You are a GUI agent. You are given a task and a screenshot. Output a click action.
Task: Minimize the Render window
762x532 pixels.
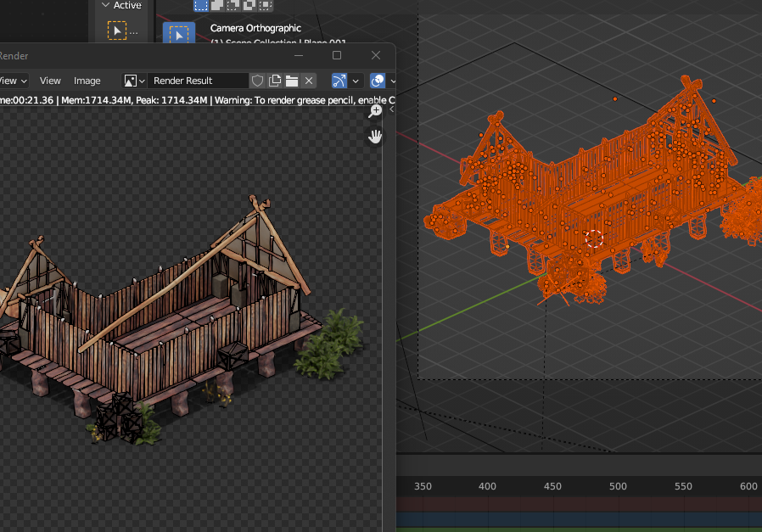tap(299, 55)
